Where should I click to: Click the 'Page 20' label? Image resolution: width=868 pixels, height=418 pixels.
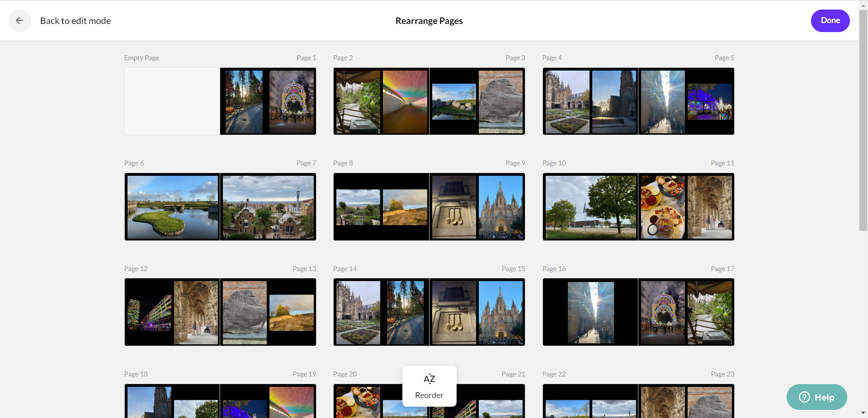point(345,374)
